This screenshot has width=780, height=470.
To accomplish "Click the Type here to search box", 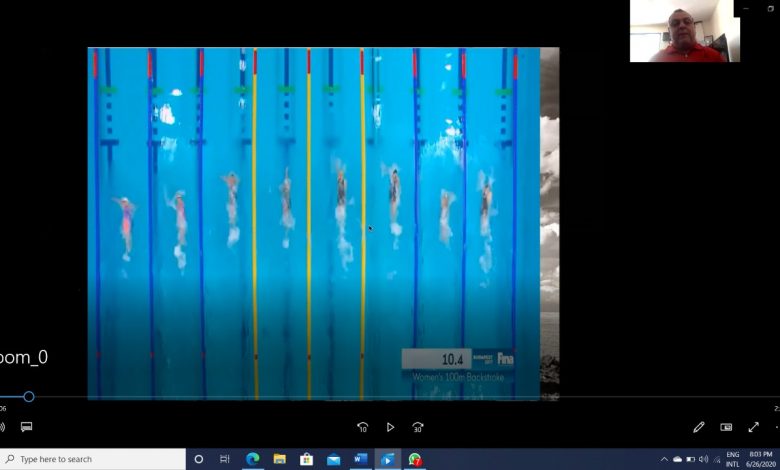I will click(x=93, y=459).
